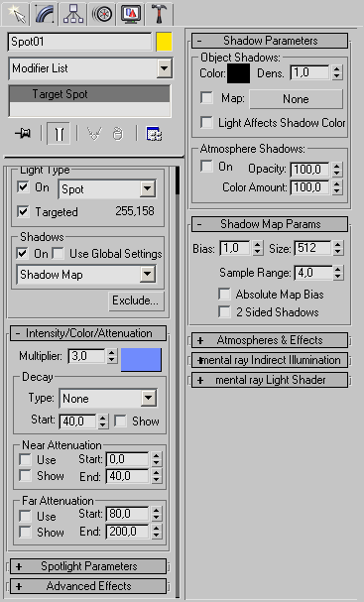
Task: Expand mental ray Indirect Illumination rollout
Action: click(x=270, y=360)
